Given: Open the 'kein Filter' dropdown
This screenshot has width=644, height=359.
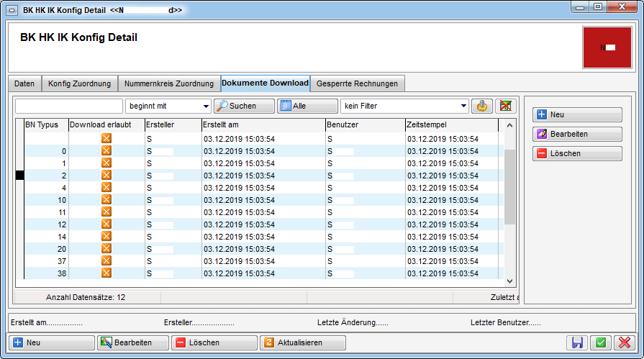Looking at the screenshot, I should click(404, 106).
